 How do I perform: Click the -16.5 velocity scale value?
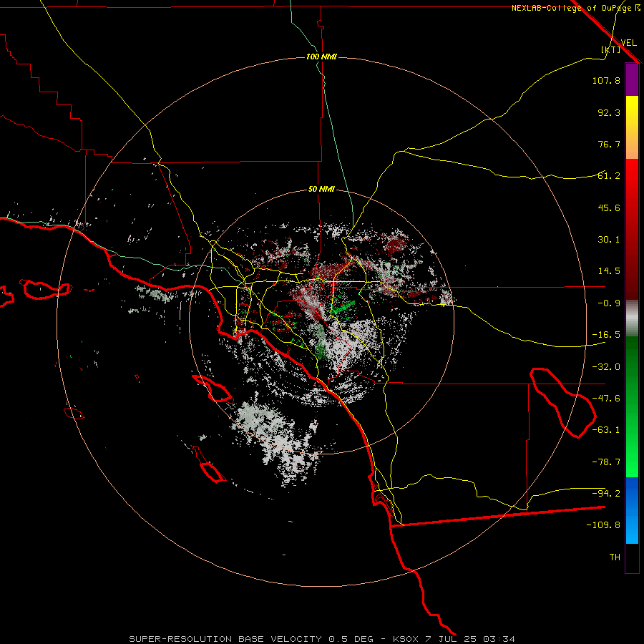tap(606, 335)
